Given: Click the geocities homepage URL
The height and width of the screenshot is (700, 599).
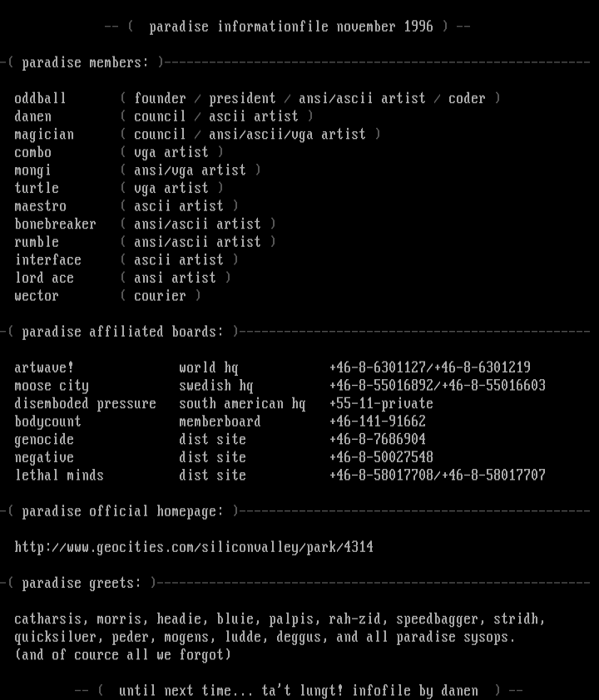Looking at the screenshot, I should (x=194, y=547).
